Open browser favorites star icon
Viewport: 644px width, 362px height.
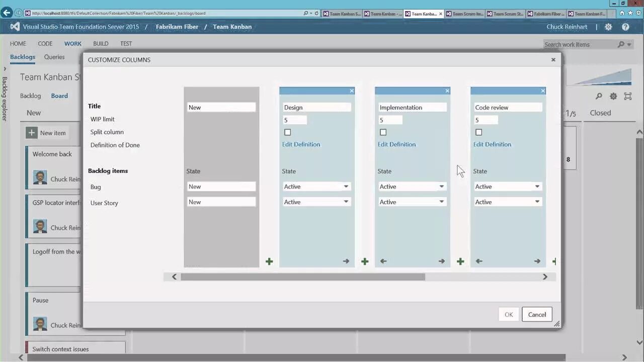[x=630, y=13]
